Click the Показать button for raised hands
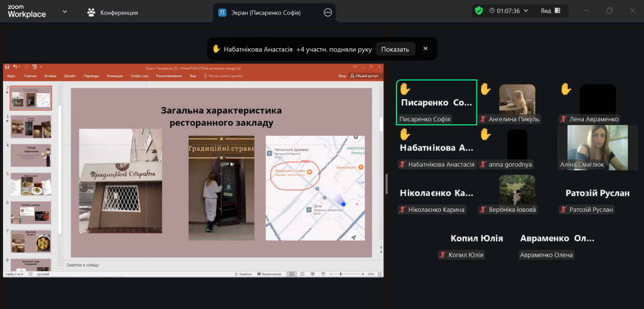Image resolution: width=644 pixels, height=309 pixels. click(x=395, y=49)
